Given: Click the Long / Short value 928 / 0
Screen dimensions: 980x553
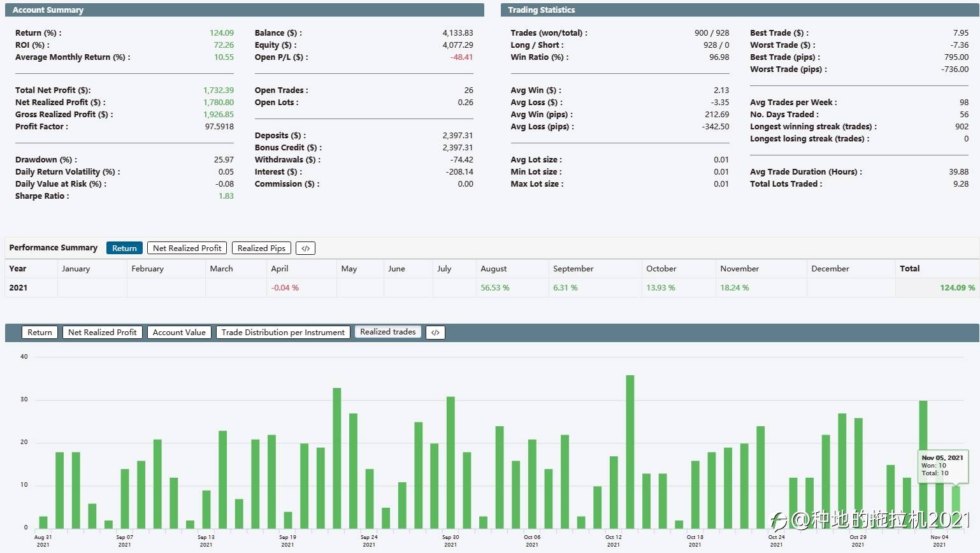Looking at the screenshot, I should (x=716, y=45).
